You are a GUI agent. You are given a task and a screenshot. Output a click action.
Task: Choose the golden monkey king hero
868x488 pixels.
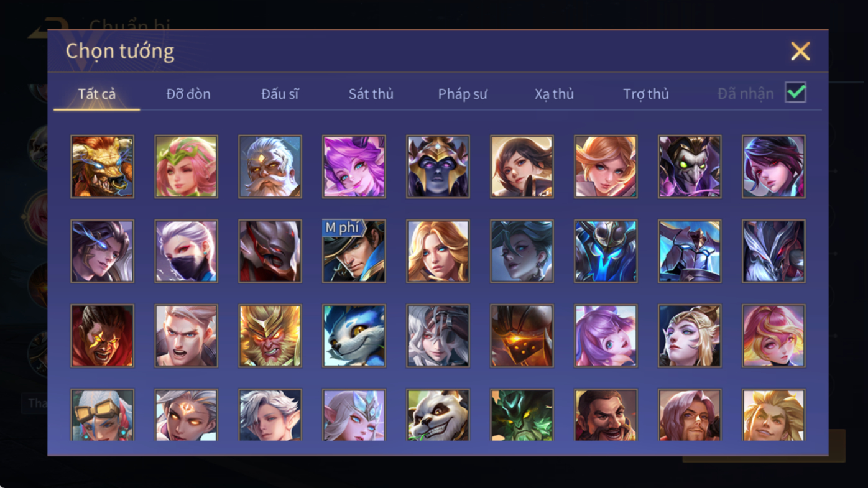coord(270,336)
